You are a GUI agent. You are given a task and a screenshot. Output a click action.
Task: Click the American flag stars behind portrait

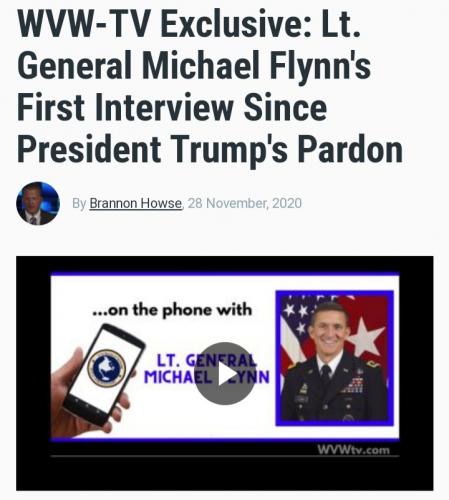coord(298,315)
